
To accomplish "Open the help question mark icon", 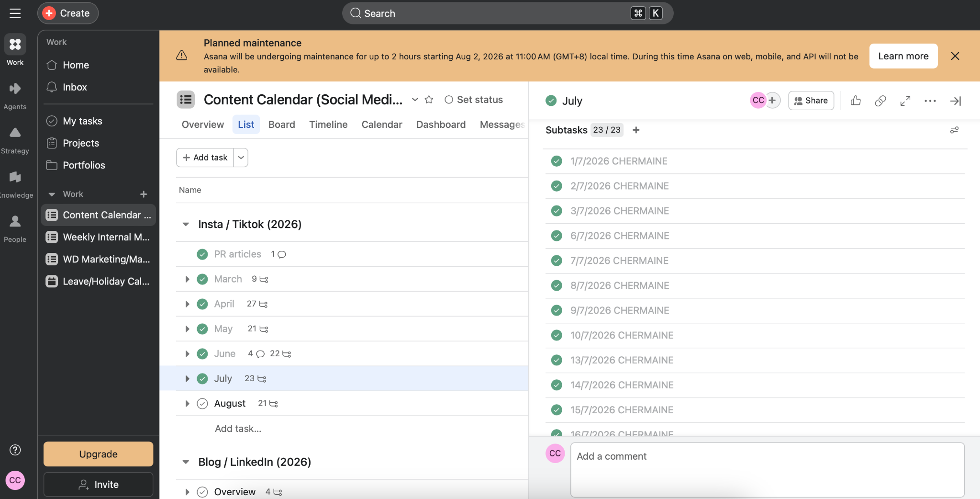I will [x=15, y=450].
